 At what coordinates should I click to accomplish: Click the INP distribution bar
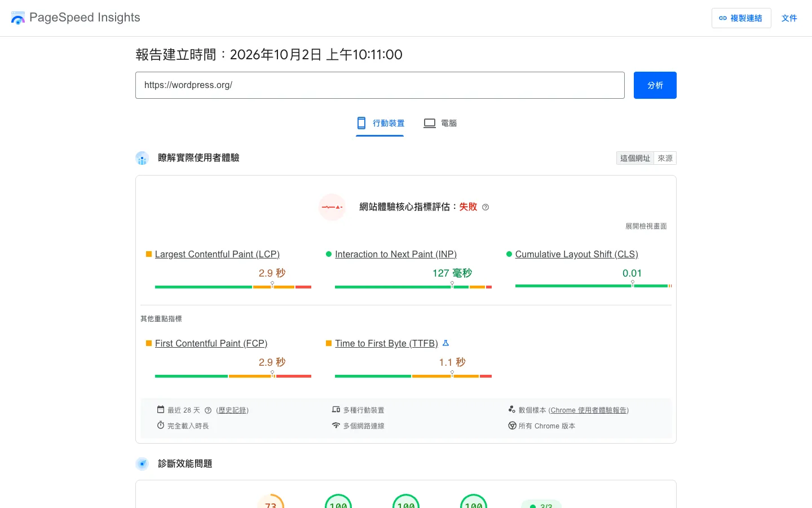point(413,287)
